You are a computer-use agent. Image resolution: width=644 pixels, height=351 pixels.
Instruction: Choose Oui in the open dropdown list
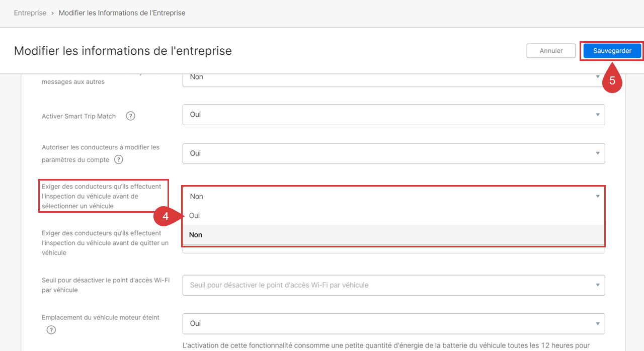pos(393,215)
